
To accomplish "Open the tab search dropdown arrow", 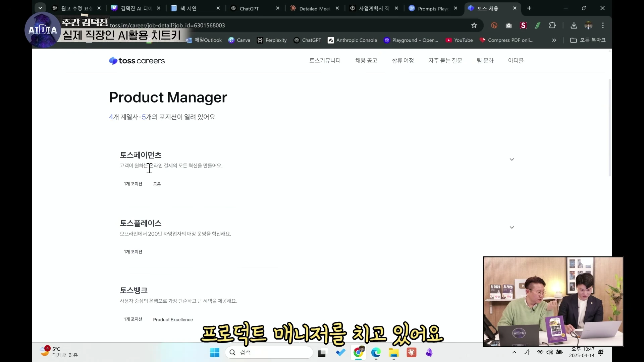I will (40, 8).
